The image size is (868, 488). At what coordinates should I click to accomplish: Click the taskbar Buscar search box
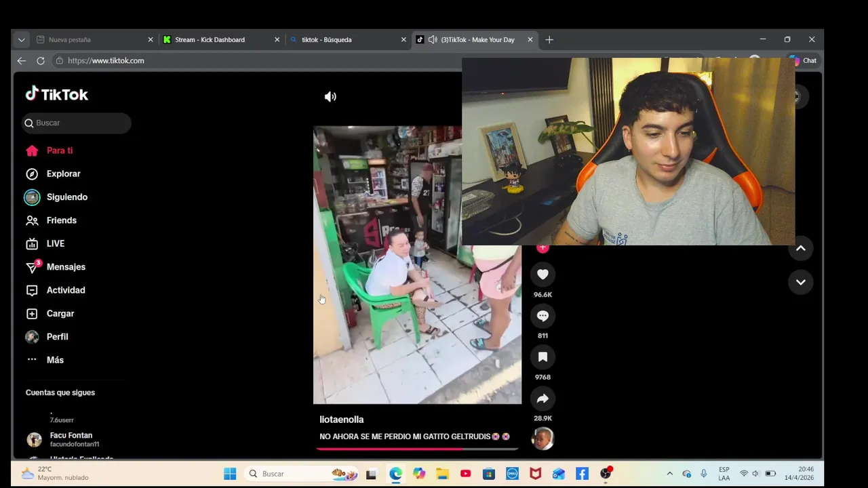coord(302,474)
